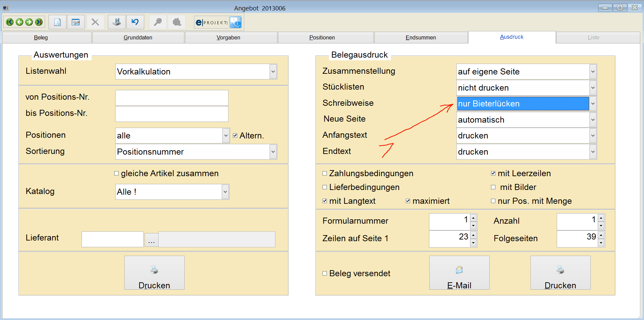Click Drucken in the Belegausdruck panel
The height and width of the screenshot is (320, 644).
(560, 273)
